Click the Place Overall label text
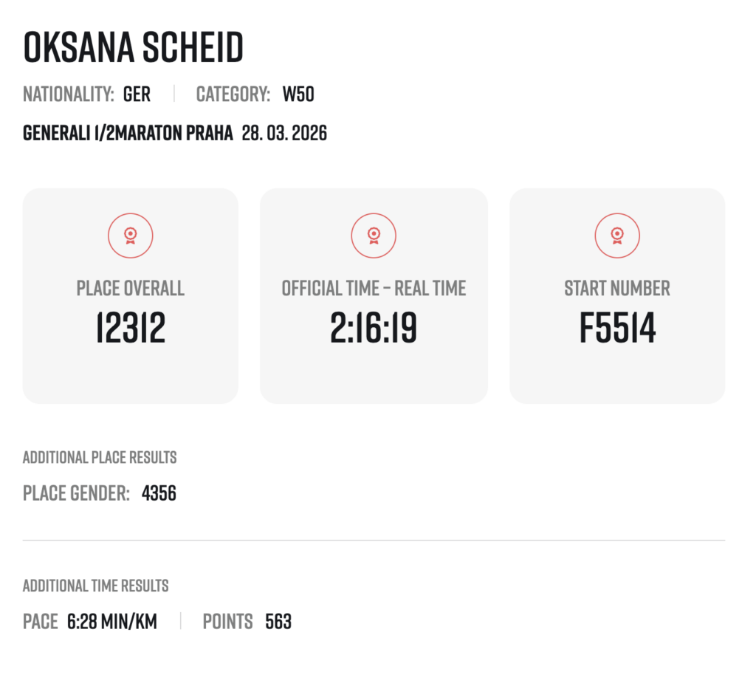Image resolution: width=756 pixels, height=700 pixels. [x=131, y=288]
